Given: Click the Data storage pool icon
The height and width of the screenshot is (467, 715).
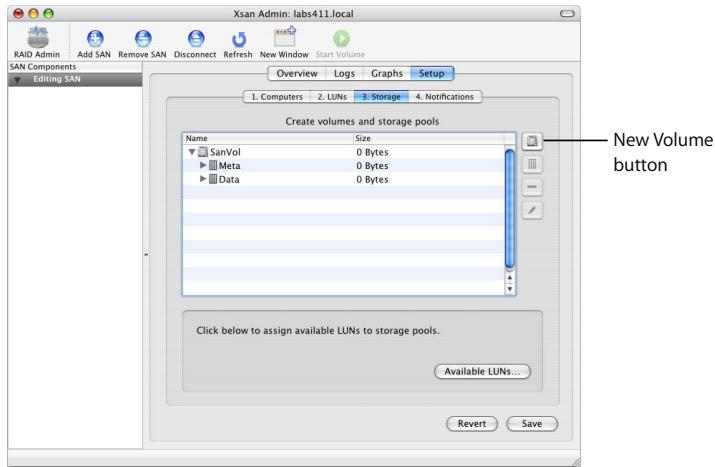Looking at the screenshot, I should pyautogui.click(x=213, y=179).
